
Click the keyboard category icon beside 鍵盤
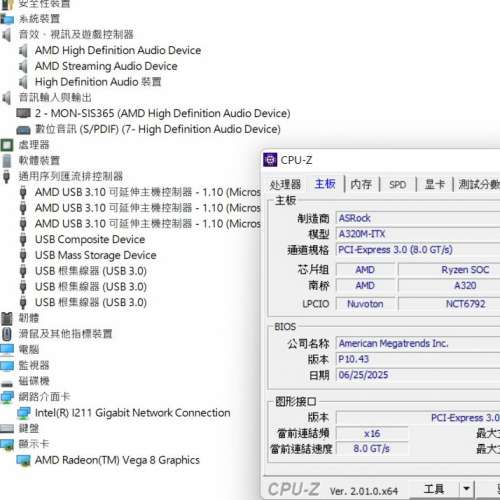[x=7, y=428]
